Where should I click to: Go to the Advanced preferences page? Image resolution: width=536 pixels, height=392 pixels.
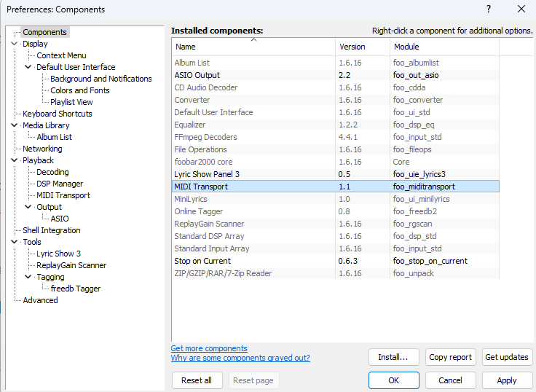[x=40, y=300]
